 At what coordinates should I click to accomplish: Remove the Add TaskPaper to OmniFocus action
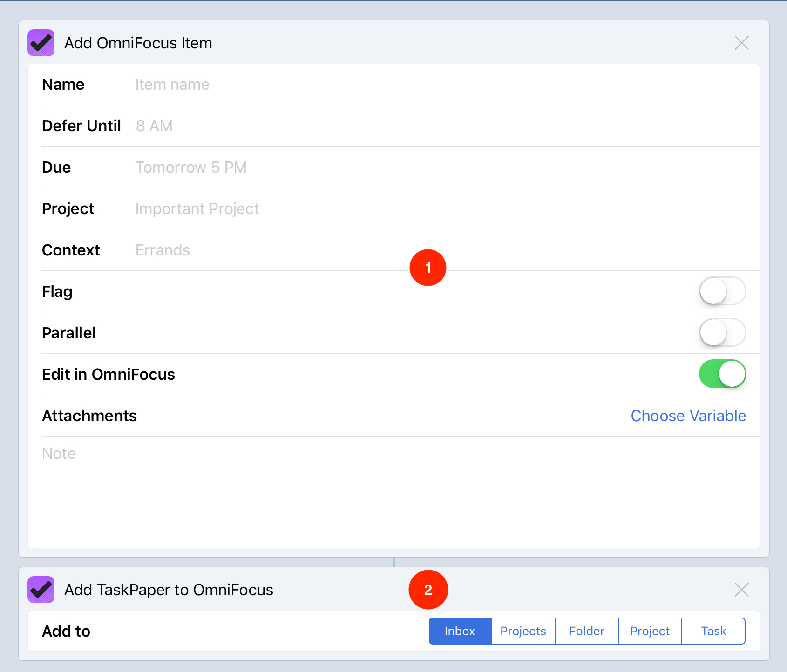click(x=741, y=590)
